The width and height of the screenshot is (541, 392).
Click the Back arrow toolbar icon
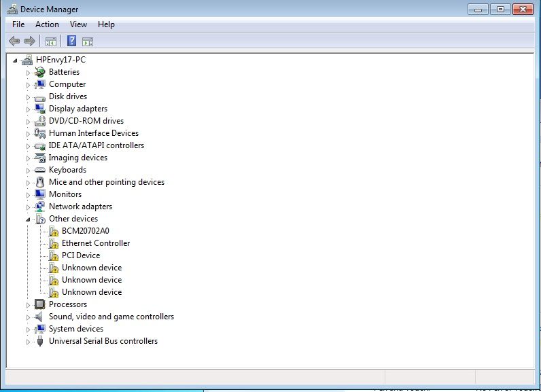click(14, 41)
